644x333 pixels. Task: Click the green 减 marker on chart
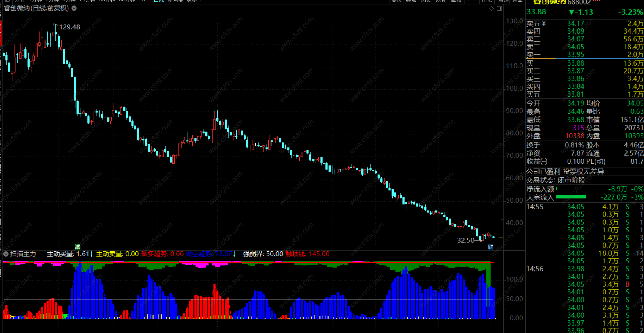click(x=78, y=247)
